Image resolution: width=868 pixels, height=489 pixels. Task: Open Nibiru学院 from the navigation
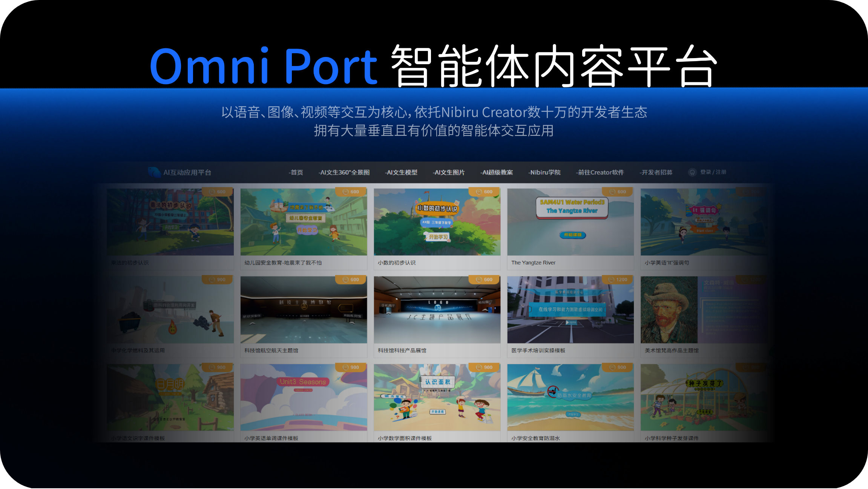[544, 172]
